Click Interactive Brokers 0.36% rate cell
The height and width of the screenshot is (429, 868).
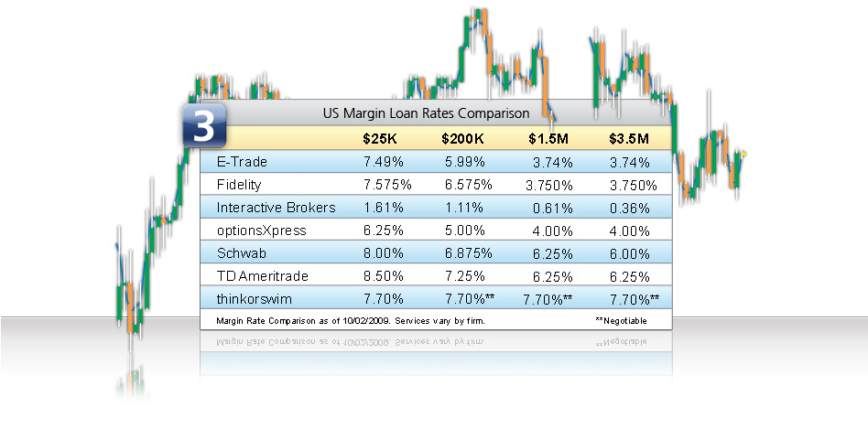tap(629, 209)
